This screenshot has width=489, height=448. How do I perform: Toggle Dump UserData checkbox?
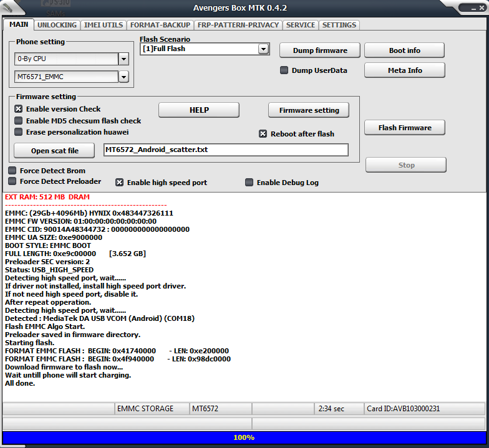pos(284,70)
